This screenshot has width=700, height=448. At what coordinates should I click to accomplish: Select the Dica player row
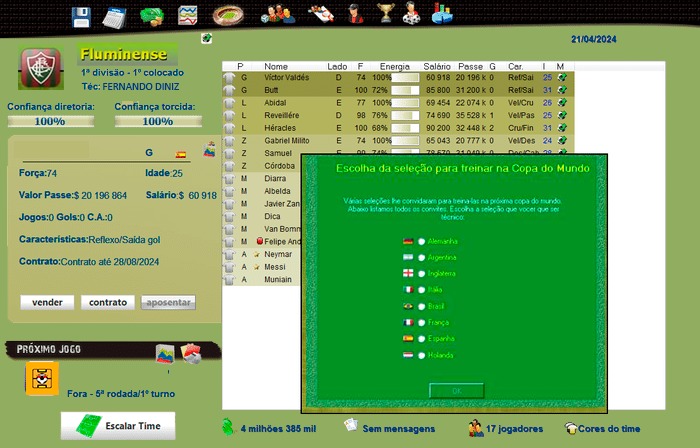pos(261,216)
